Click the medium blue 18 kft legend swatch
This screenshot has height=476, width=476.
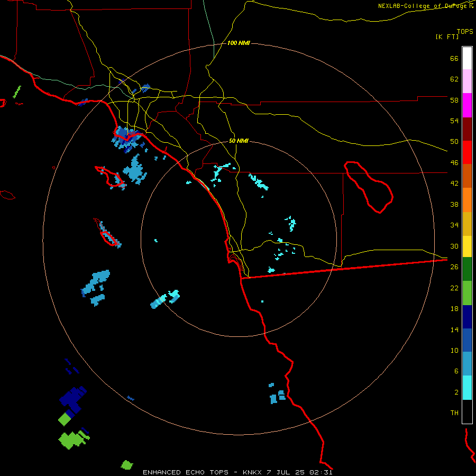click(467, 340)
